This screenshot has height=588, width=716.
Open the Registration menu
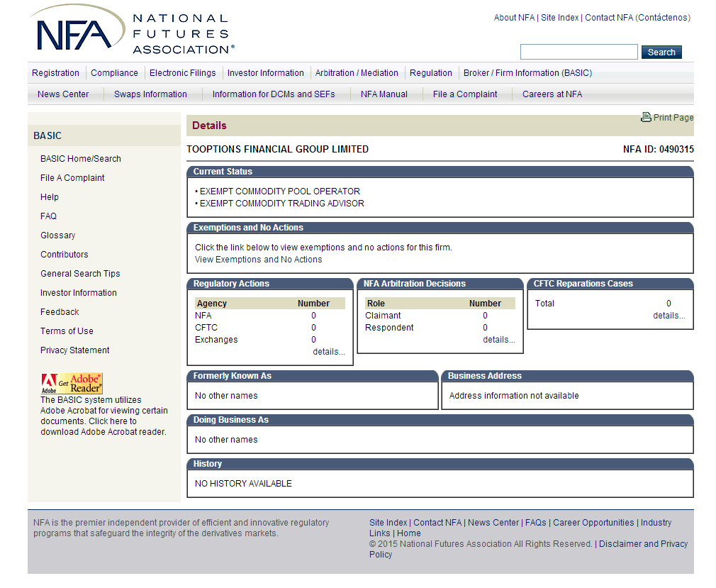pos(56,73)
